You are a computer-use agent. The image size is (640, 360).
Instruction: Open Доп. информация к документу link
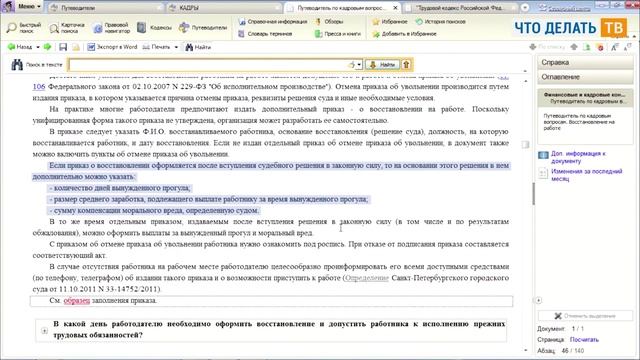tap(578, 157)
